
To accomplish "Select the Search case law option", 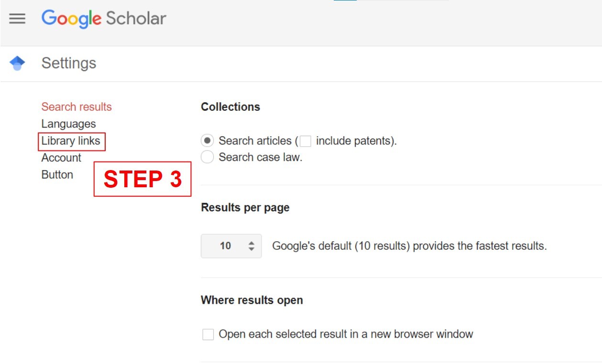I will click(x=208, y=157).
